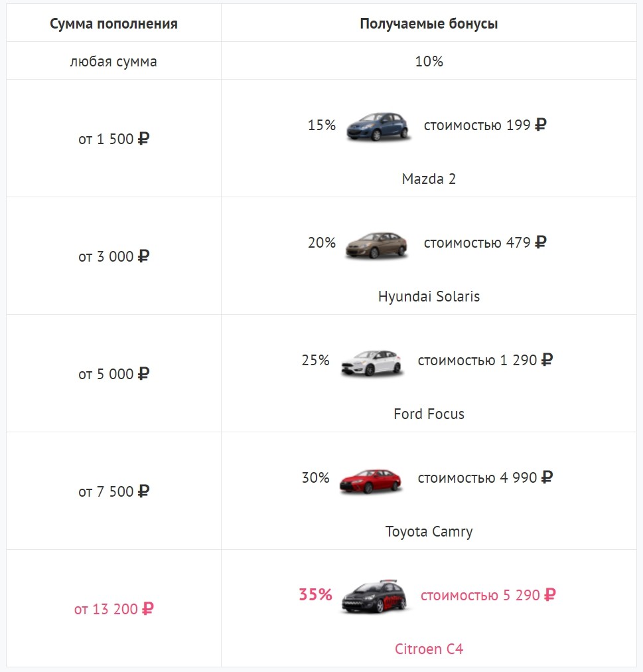Image resolution: width=643 pixels, height=672 pixels.
Task: Click the 'любая сумма' cell
Action: pos(113,62)
